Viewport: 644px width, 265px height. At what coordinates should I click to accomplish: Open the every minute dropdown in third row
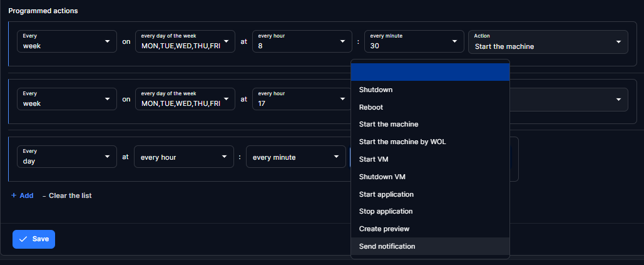tap(295, 157)
